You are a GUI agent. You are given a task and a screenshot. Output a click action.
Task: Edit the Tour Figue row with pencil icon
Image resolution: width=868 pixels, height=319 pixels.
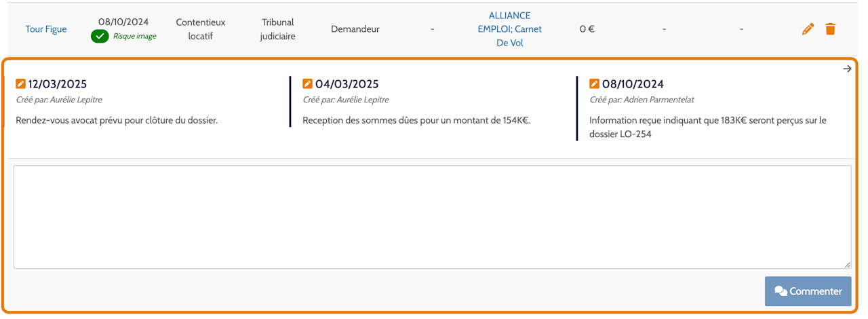(x=808, y=29)
